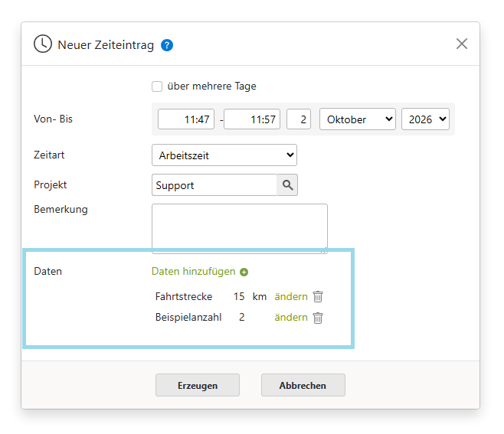Click the value 15 of Fahrtstrecke
Image resolution: width=504 pixels, height=434 pixels.
[x=239, y=296]
